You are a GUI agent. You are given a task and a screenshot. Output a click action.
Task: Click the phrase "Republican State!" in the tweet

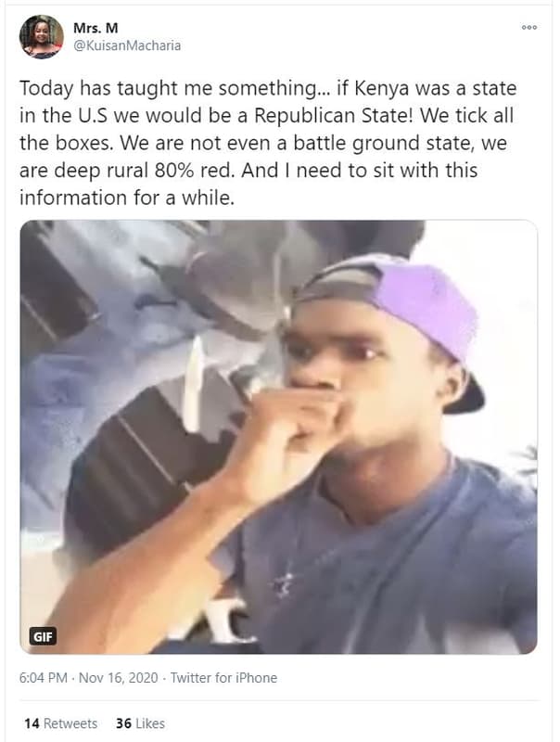[x=334, y=116]
